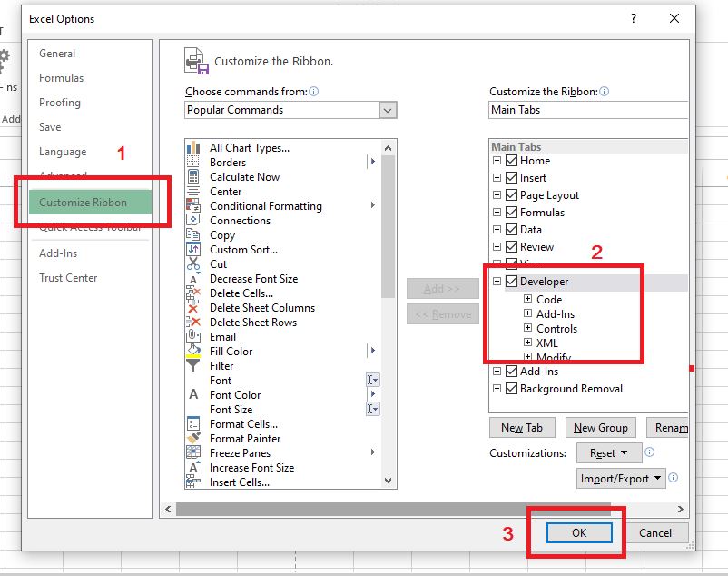This screenshot has height=576, width=728.
Task: Click the Fill Color bucket icon
Action: point(193,352)
